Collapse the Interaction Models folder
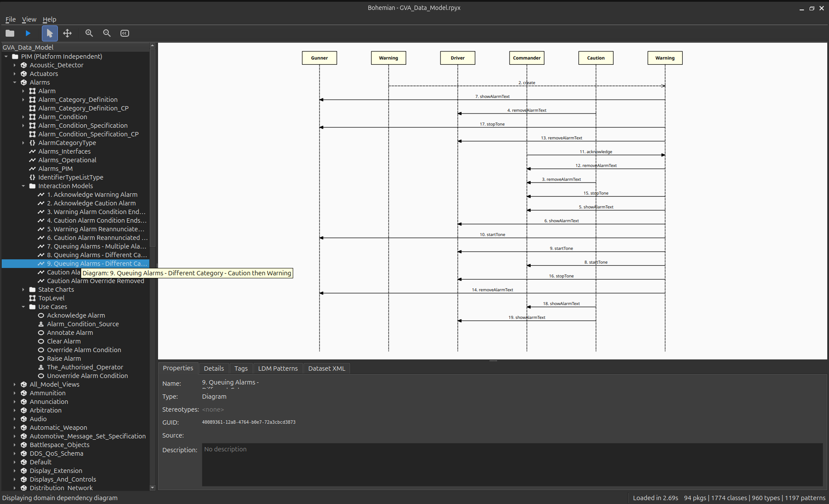Screen dimensions: 829x504 click(x=23, y=186)
